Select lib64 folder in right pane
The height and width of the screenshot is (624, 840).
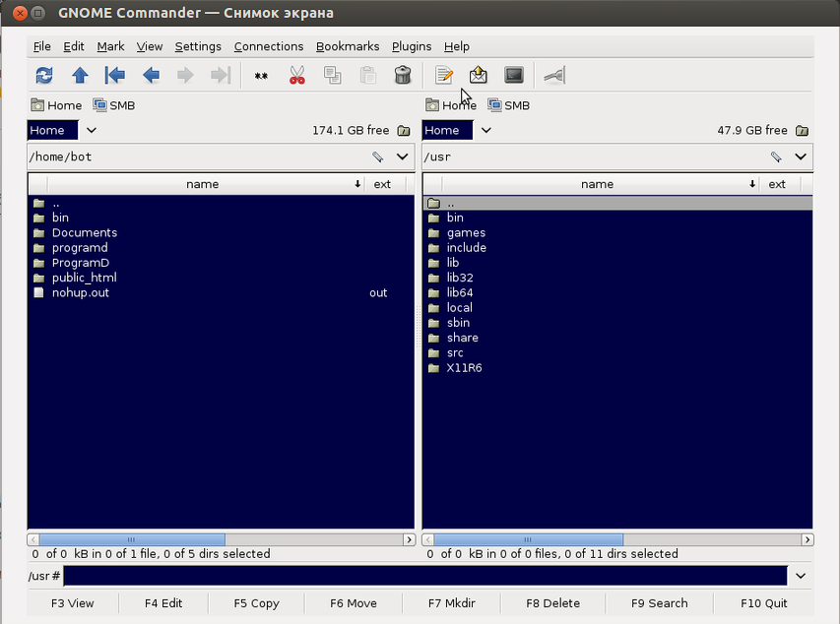coord(617,292)
